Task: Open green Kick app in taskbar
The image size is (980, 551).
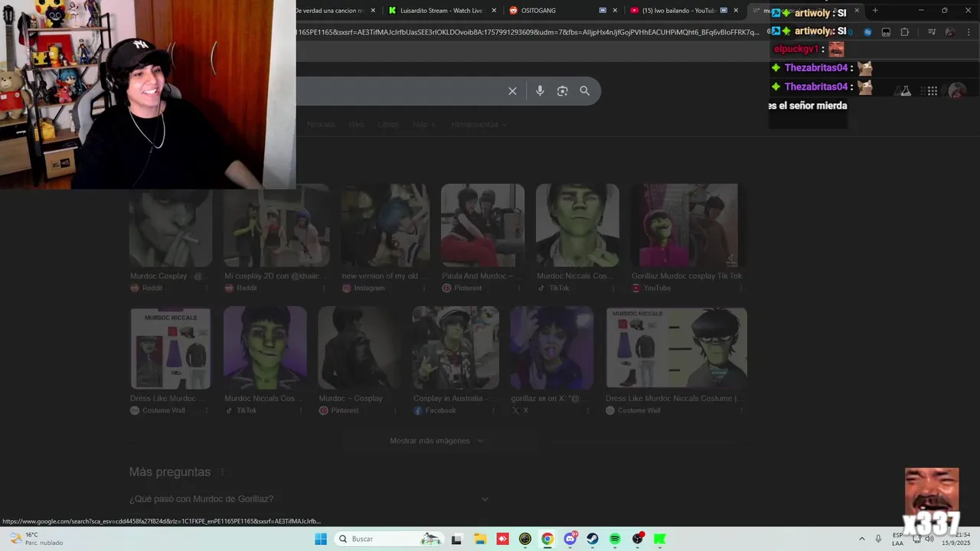Action: click(660, 539)
